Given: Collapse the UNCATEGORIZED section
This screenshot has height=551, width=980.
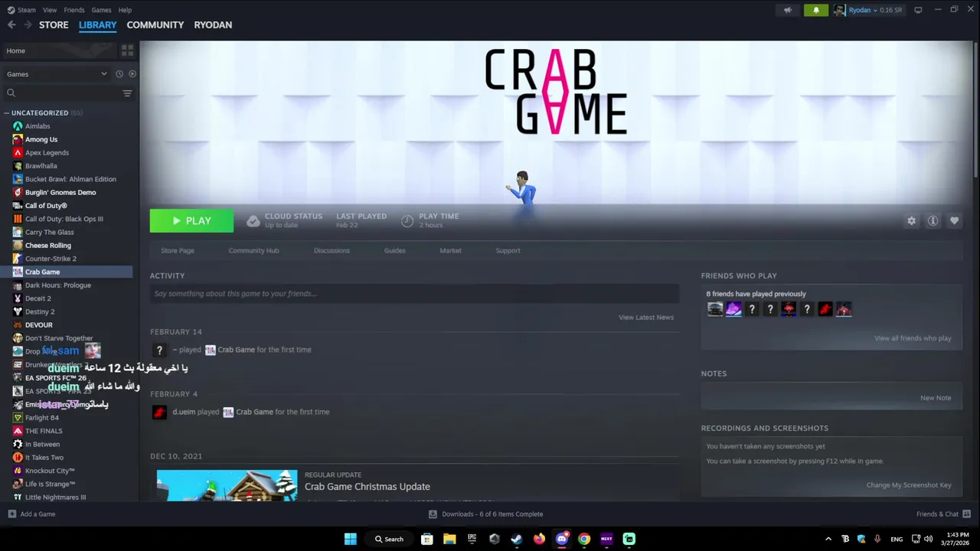Looking at the screenshot, I should coord(6,113).
